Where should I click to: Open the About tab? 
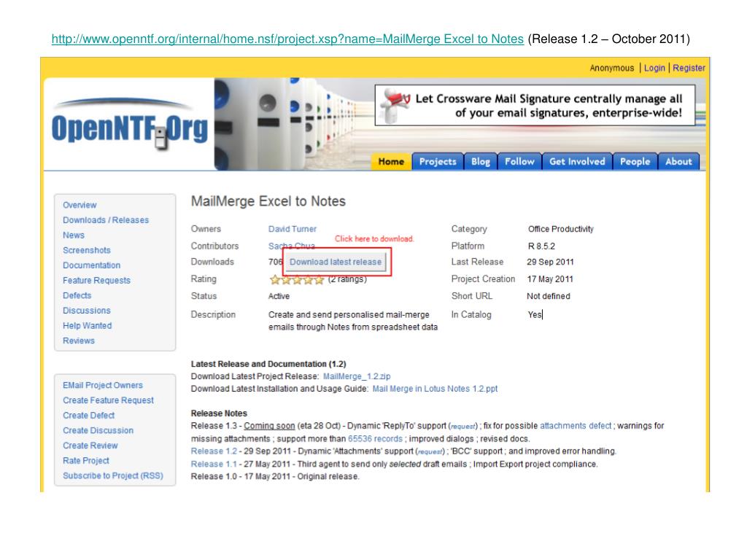678,161
